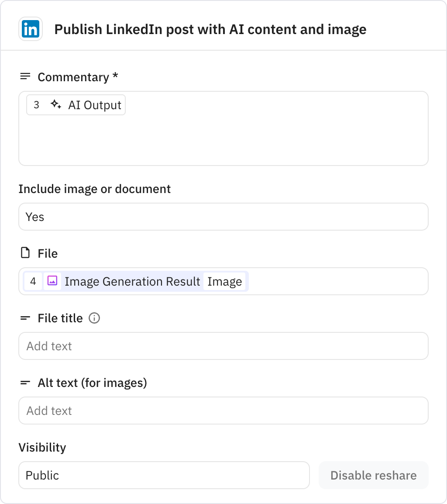The height and width of the screenshot is (504, 447).
Task: Click inside the File title Add text field
Action: (223, 346)
